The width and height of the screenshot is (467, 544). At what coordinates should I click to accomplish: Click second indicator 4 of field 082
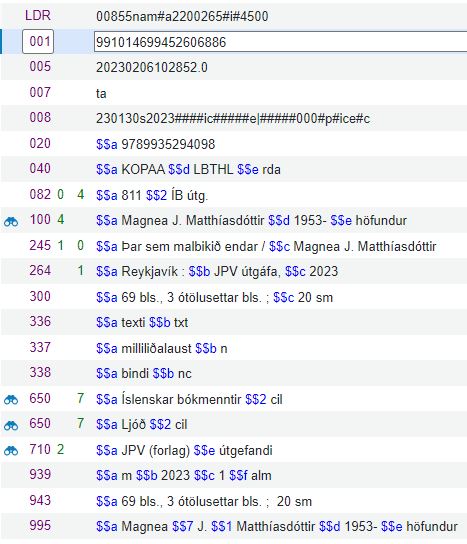point(80,195)
